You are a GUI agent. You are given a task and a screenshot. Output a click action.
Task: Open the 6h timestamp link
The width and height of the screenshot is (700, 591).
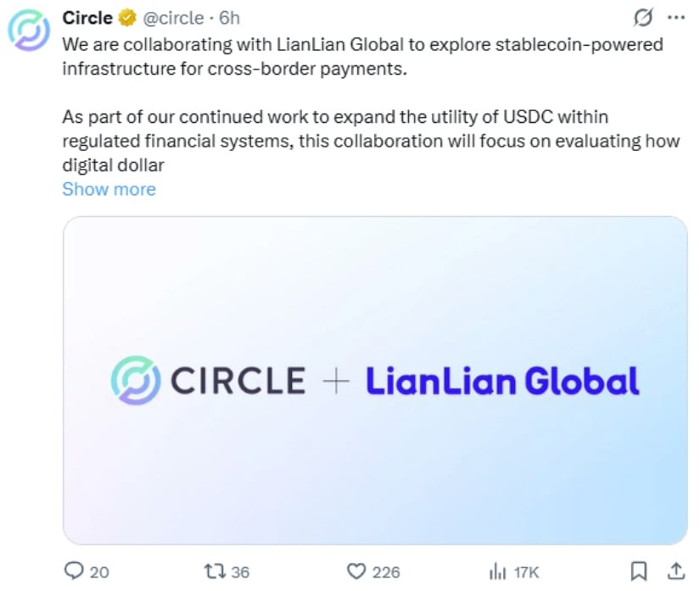coord(230,18)
